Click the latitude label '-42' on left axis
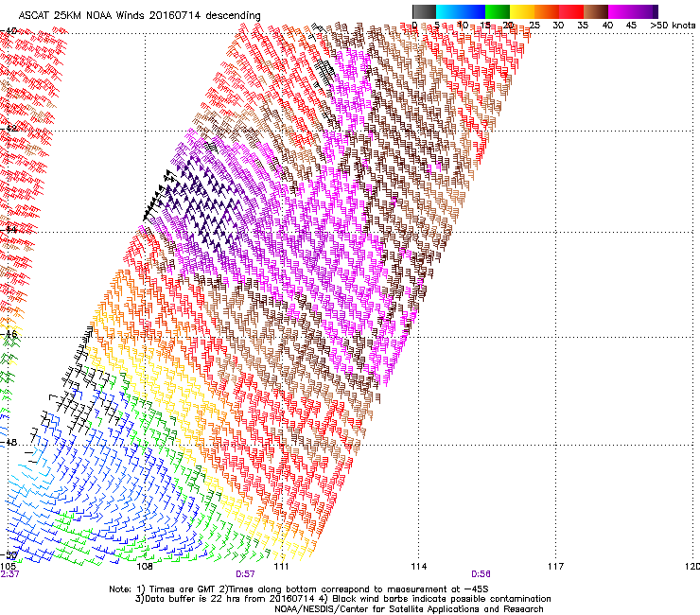The width and height of the screenshot is (700, 615). tap(9, 128)
